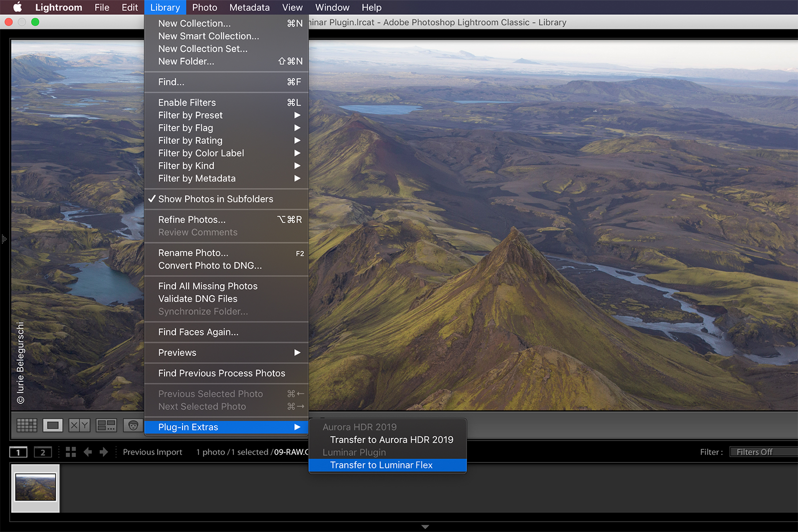
Task: Select Plug-in Extras menu item
Action: [226, 427]
